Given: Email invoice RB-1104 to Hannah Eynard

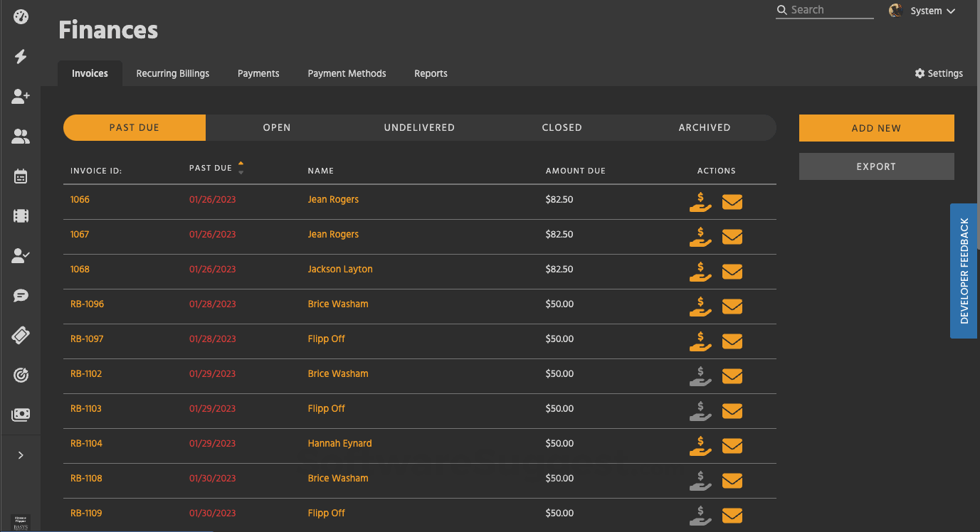Looking at the screenshot, I should coord(732,446).
